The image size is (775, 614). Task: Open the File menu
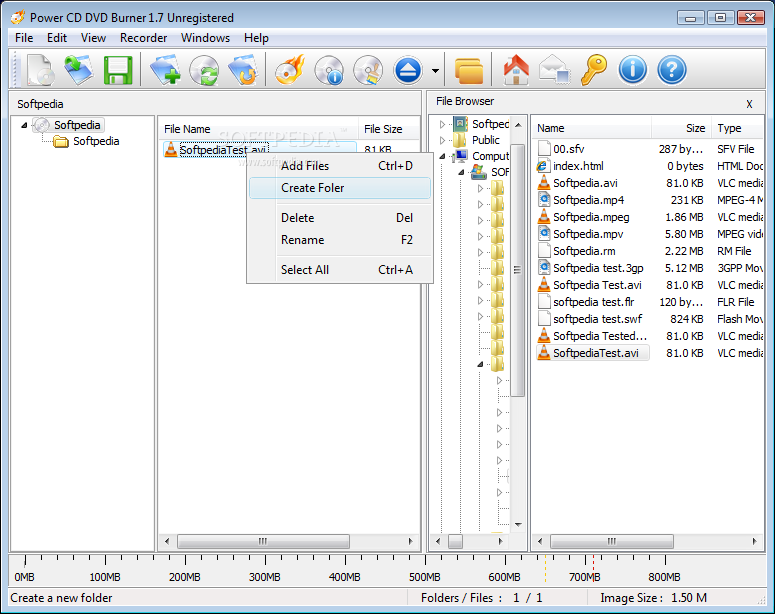pyautogui.click(x=24, y=38)
